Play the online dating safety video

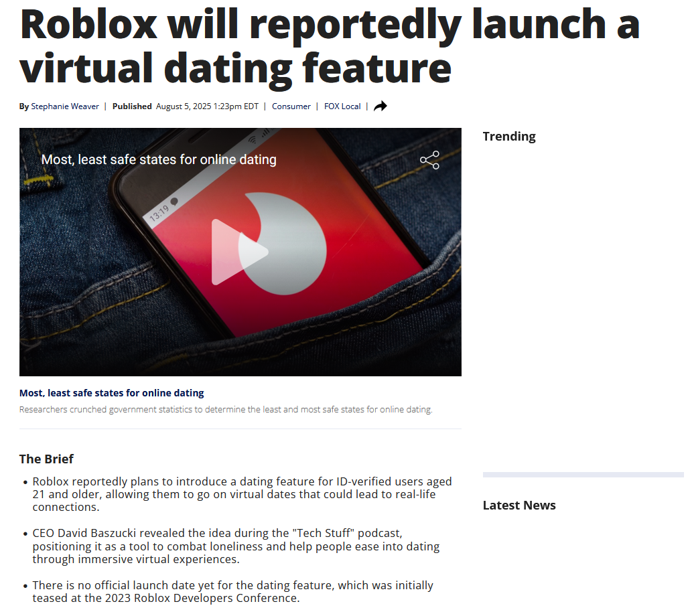click(240, 252)
